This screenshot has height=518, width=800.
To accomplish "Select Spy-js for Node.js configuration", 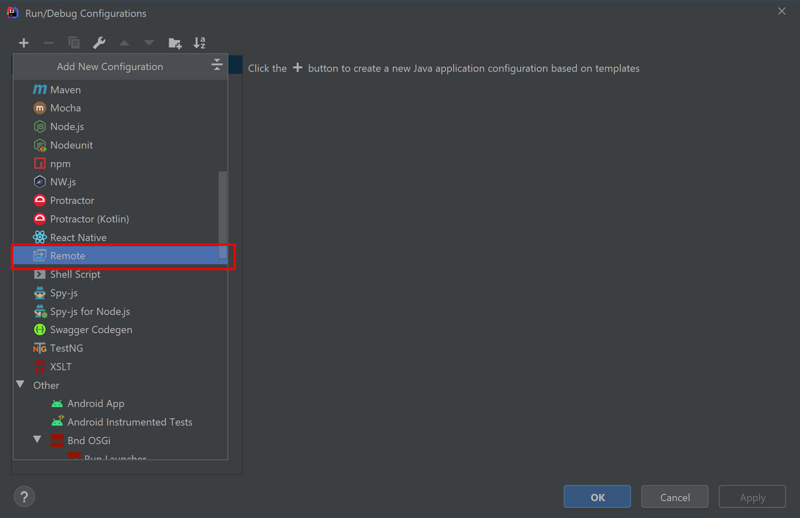I will click(120, 311).
